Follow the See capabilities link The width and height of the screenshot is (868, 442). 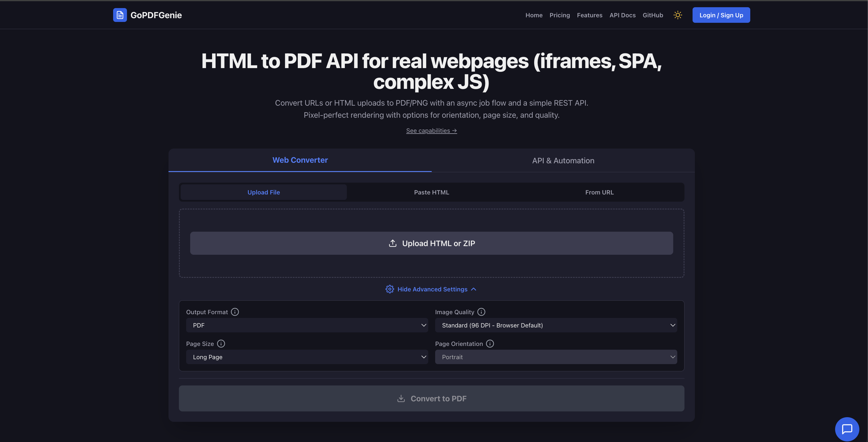pos(431,131)
